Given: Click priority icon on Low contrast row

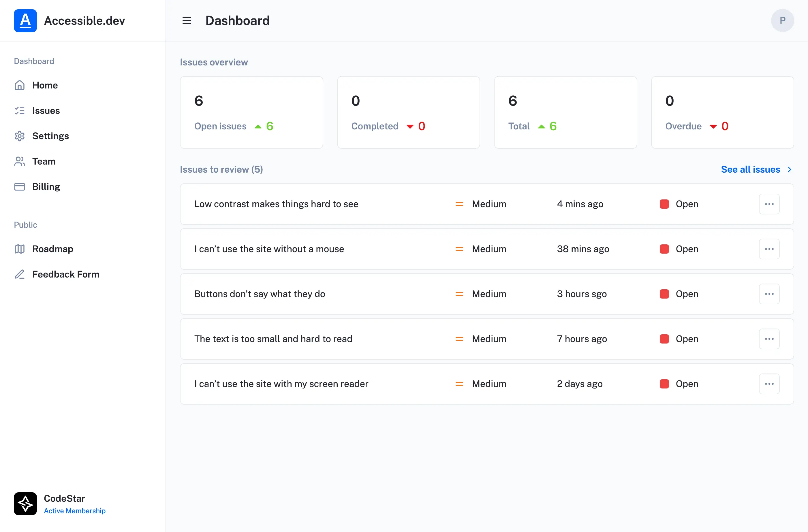Looking at the screenshot, I should tap(459, 204).
